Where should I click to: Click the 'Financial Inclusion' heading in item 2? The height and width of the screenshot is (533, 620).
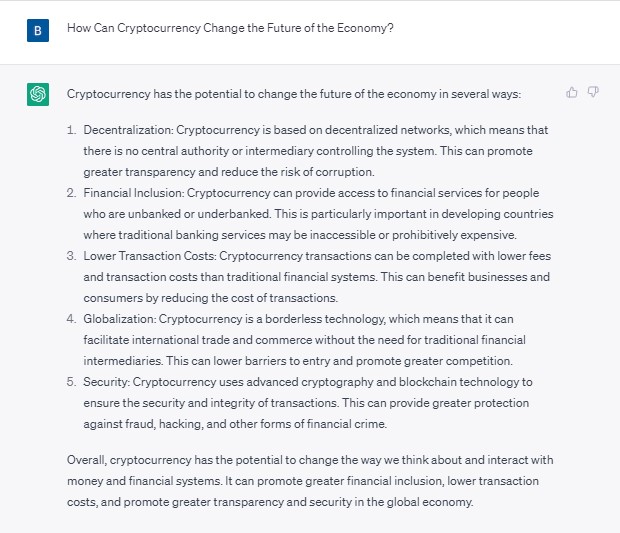(133, 193)
